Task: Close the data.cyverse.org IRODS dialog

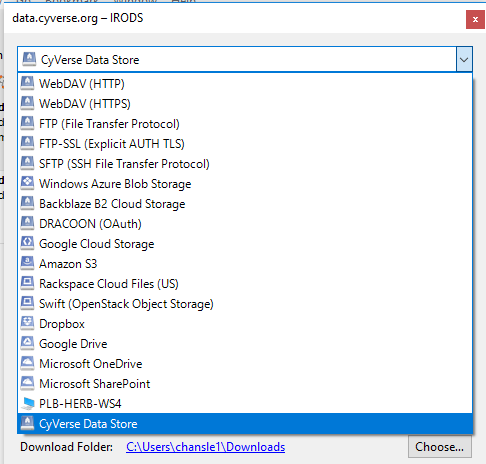Action: click(x=475, y=19)
